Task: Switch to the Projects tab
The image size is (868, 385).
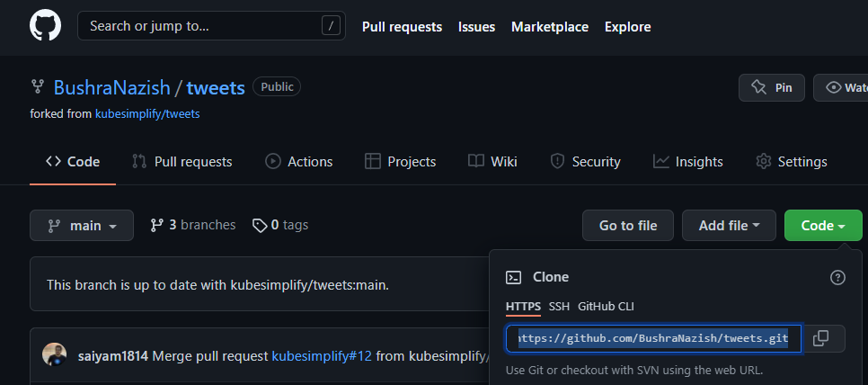Action: click(400, 162)
